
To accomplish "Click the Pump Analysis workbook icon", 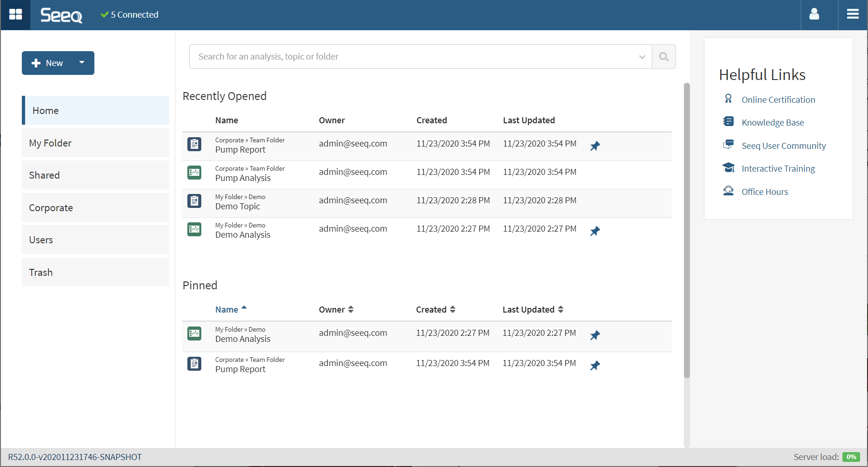I will [x=194, y=173].
